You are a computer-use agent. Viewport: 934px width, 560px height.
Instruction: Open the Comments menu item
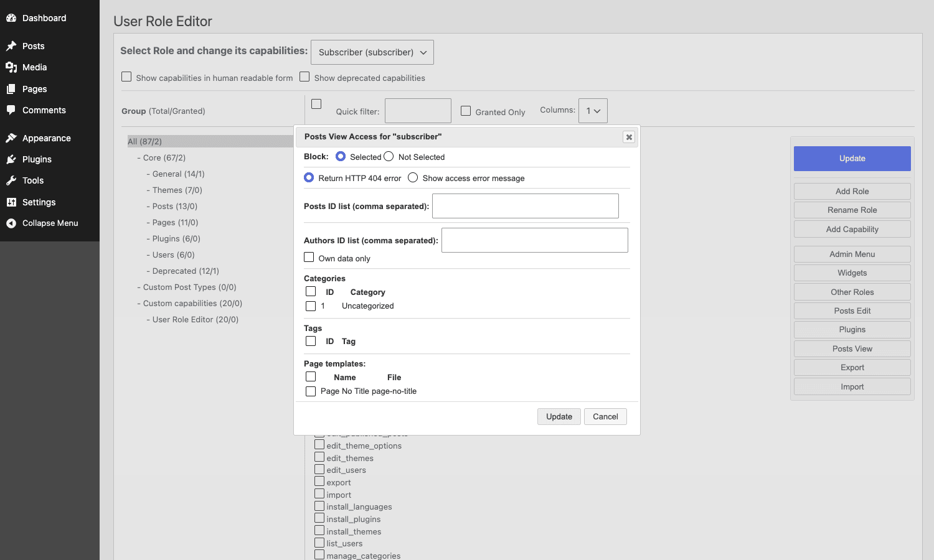[x=50, y=110]
